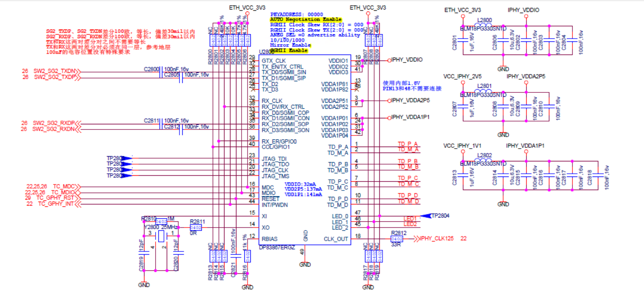The height and width of the screenshot is (296, 644).
Task: Select the VDDIO1 pin name
Action: [338, 61]
